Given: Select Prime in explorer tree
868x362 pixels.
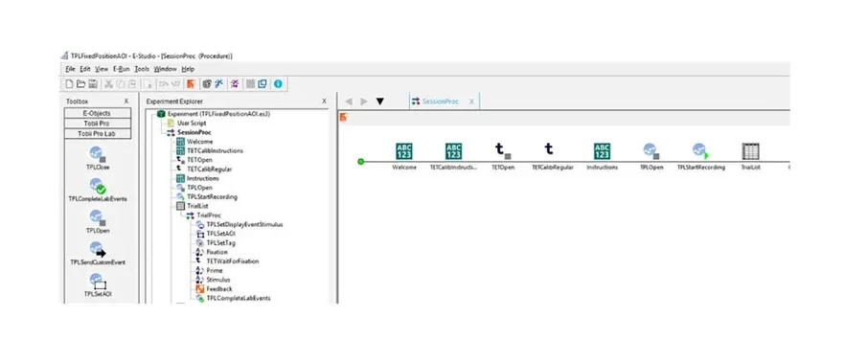Looking at the screenshot, I should click(x=209, y=271).
